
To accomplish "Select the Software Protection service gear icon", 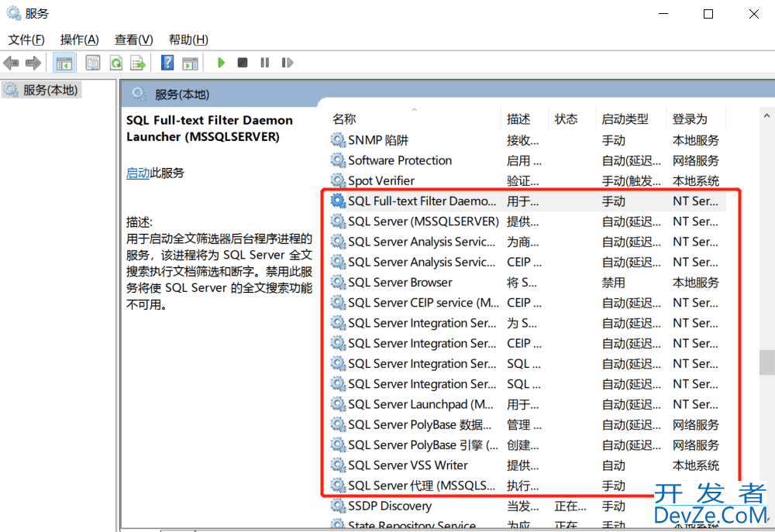I will pyautogui.click(x=338, y=160).
